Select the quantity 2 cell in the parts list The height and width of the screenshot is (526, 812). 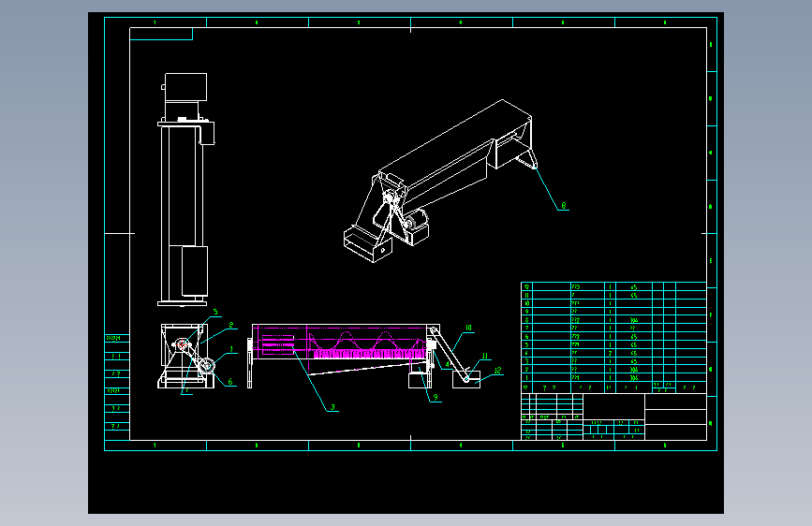611,353
